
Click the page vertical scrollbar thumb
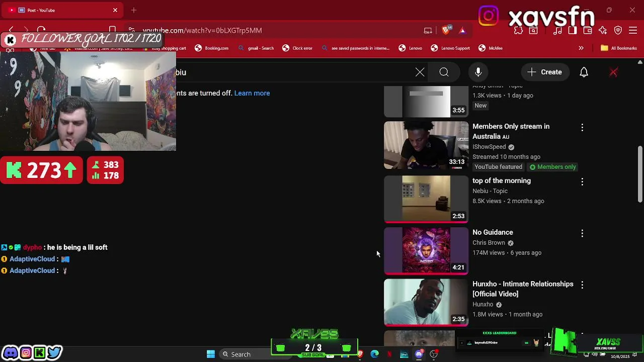click(x=640, y=174)
